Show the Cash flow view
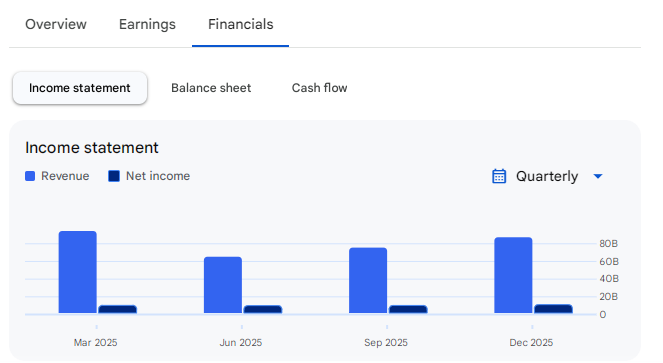 point(319,88)
